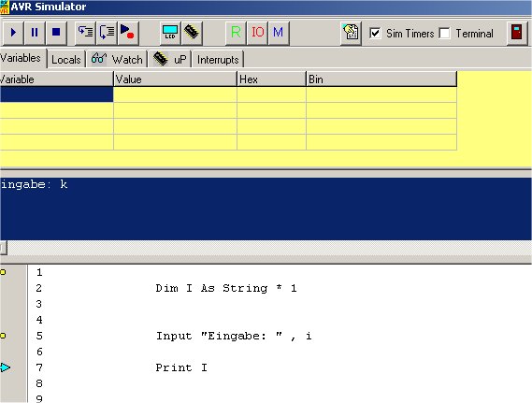Click the Input "Eingabe: " , i line
Image resolution: width=532 pixels, height=403 pixels.
(234, 336)
